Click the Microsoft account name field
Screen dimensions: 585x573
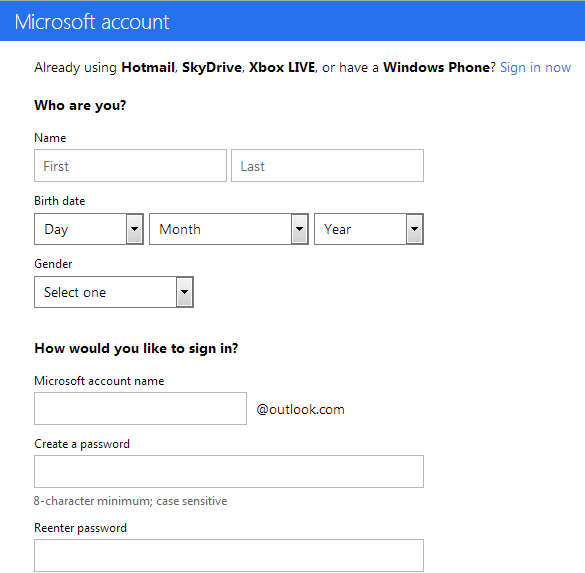pos(140,408)
